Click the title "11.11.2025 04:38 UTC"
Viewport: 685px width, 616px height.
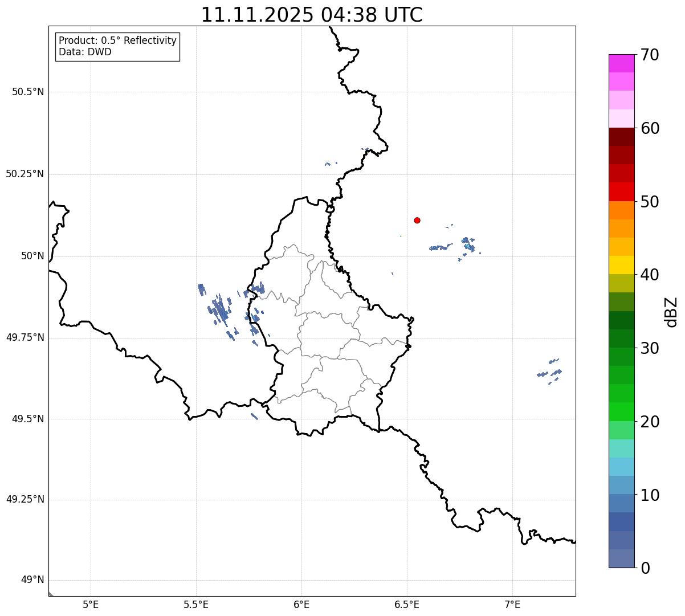pos(312,15)
